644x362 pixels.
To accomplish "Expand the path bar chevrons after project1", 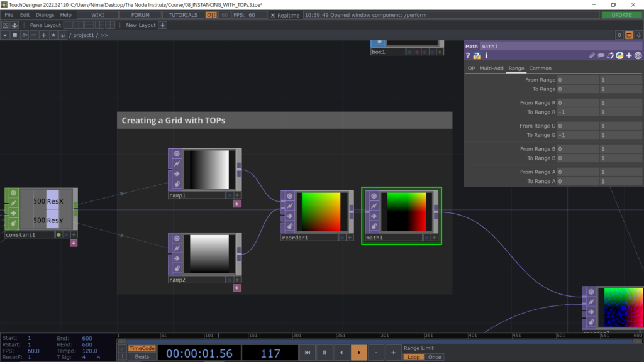I will click(104, 35).
